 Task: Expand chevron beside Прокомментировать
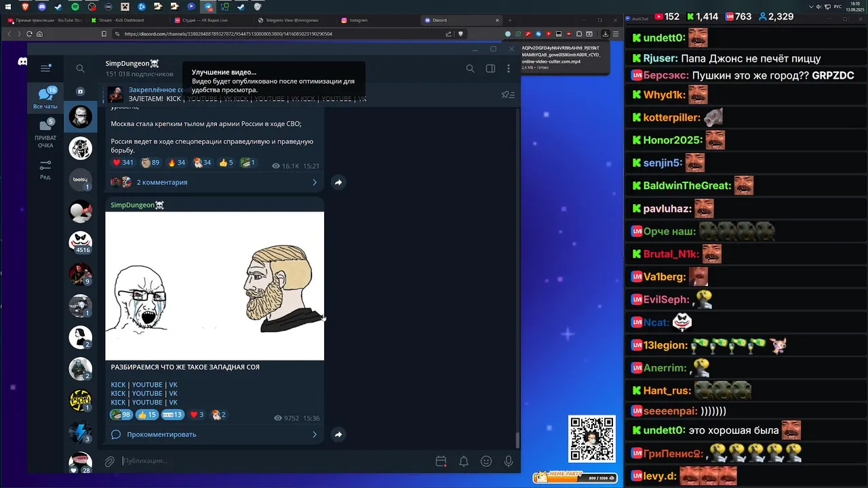click(x=315, y=434)
